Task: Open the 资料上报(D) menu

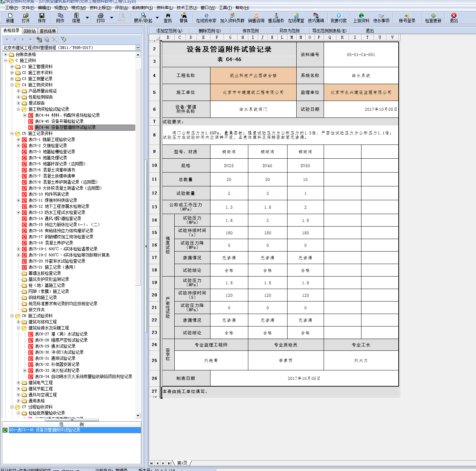Action: point(100,8)
